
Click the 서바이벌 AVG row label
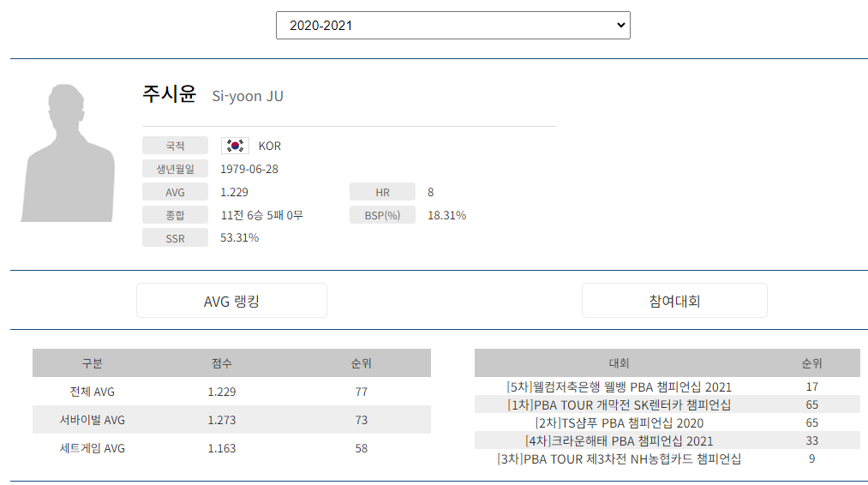(93, 420)
